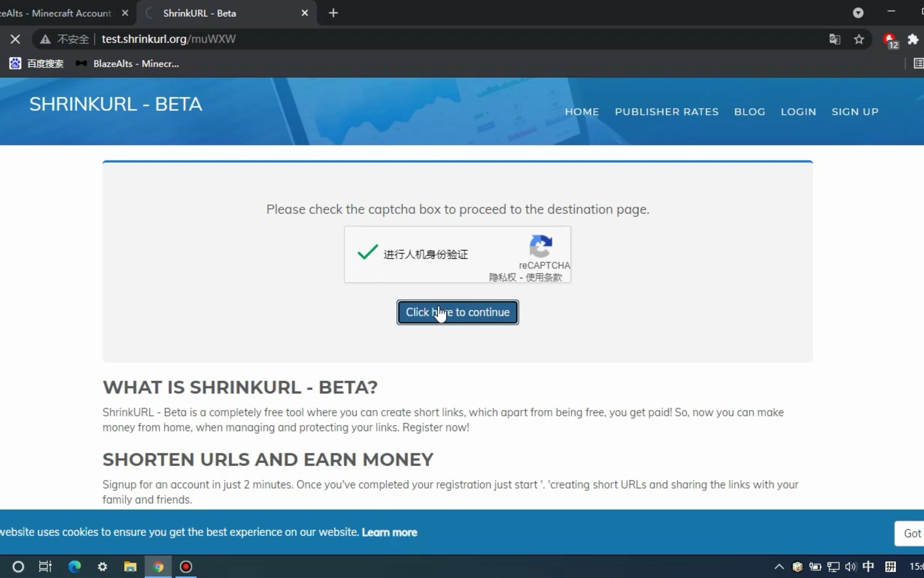Open Windows Cortana search circle
The width and height of the screenshot is (924, 578).
pyautogui.click(x=18, y=566)
